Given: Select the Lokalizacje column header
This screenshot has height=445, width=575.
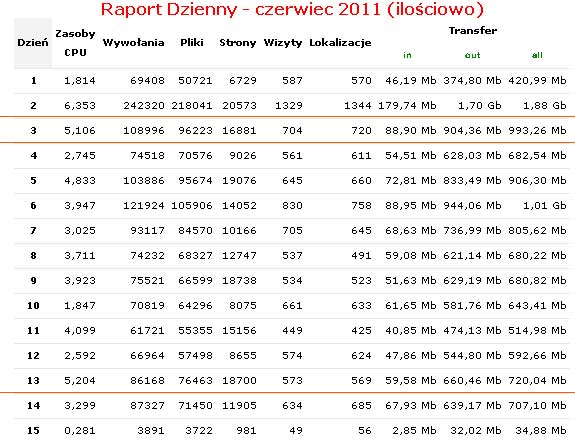Looking at the screenshot, I should (x=340, y=43).
